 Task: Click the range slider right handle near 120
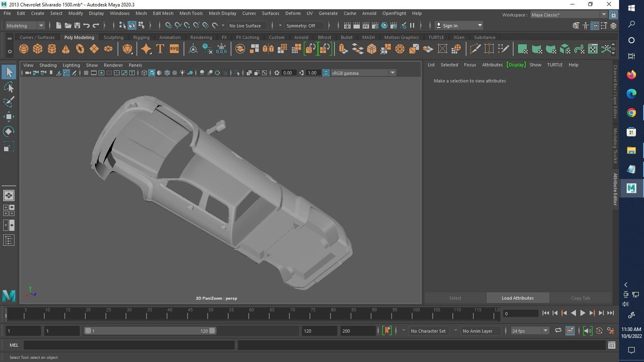coord(212,331)
